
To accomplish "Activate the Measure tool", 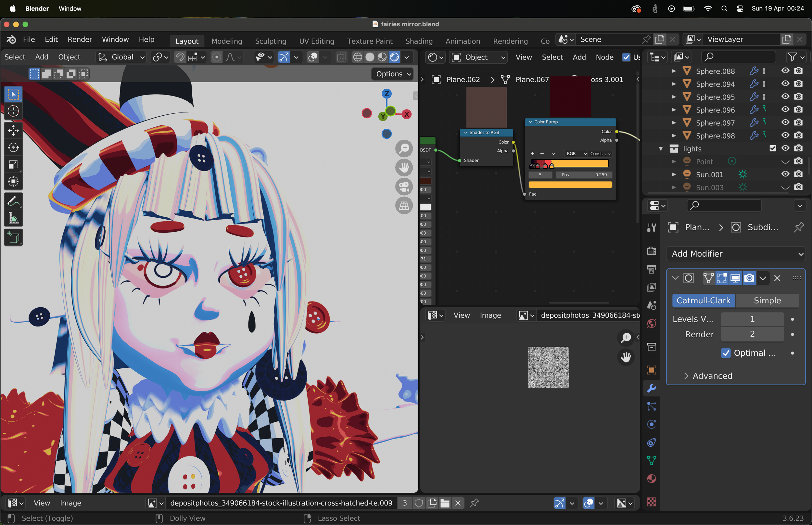I will [13, 218].
